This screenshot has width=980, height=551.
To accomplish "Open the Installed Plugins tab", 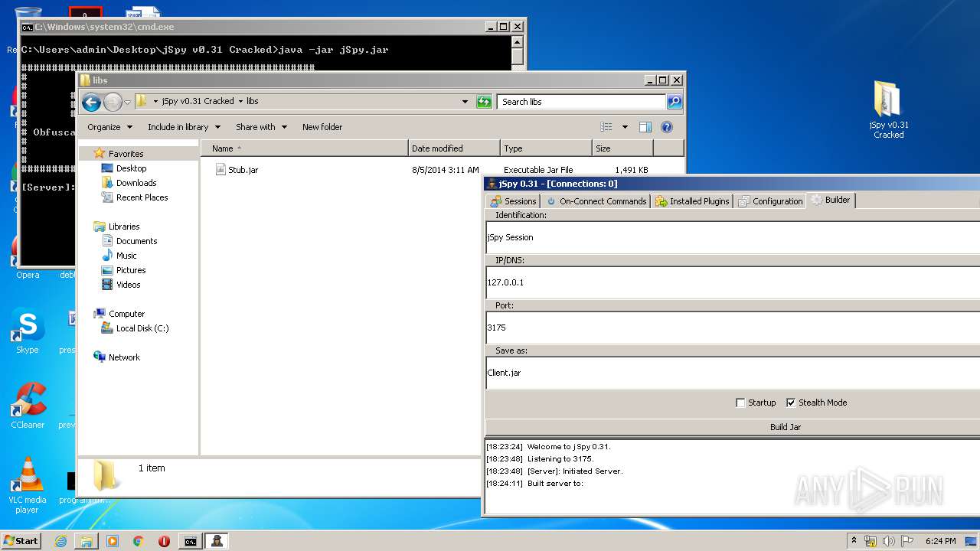I will 692,201.
